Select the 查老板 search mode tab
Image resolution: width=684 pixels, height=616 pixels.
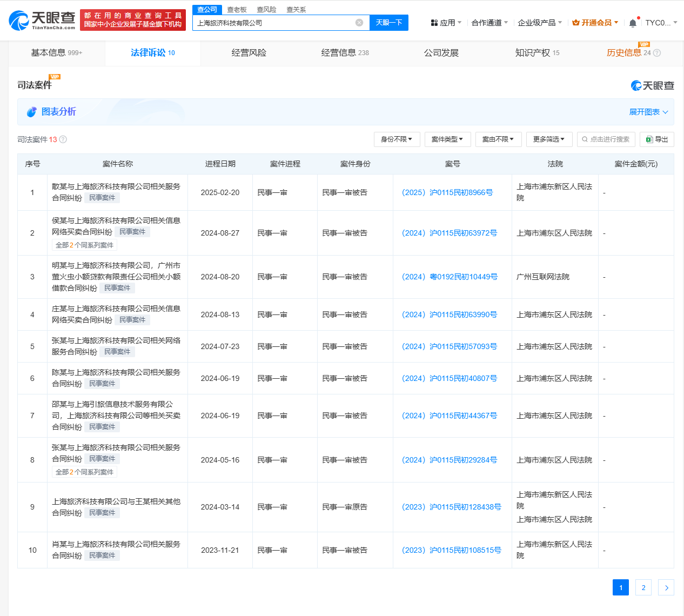tap(237, 10)
